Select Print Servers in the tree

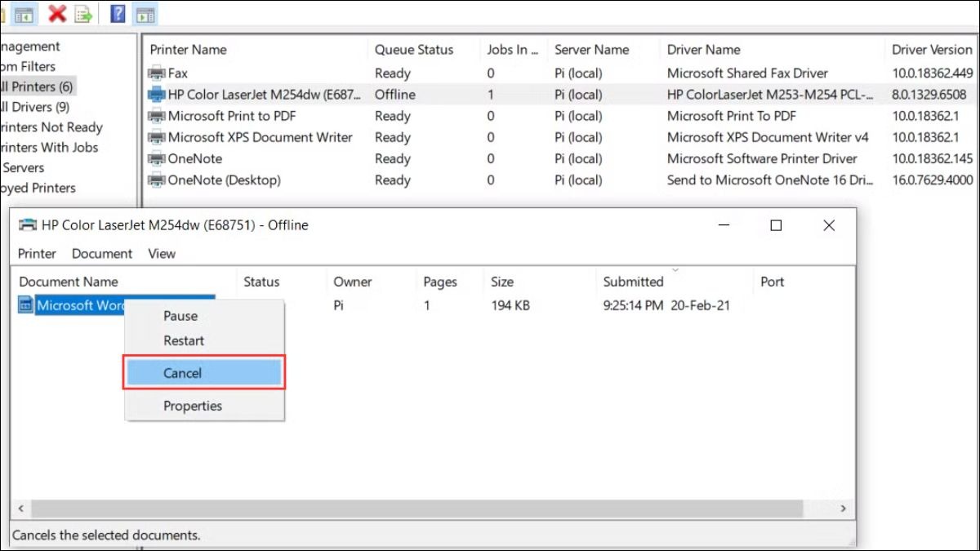point(22,167)
